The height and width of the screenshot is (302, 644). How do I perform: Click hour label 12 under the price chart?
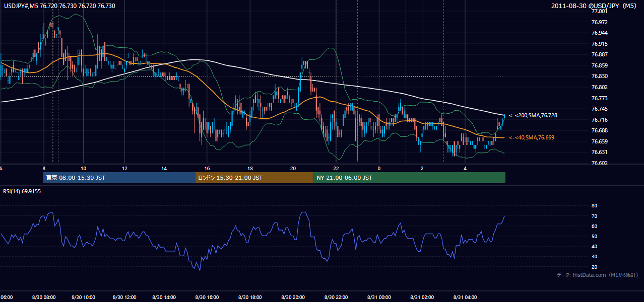pos(124,168)
